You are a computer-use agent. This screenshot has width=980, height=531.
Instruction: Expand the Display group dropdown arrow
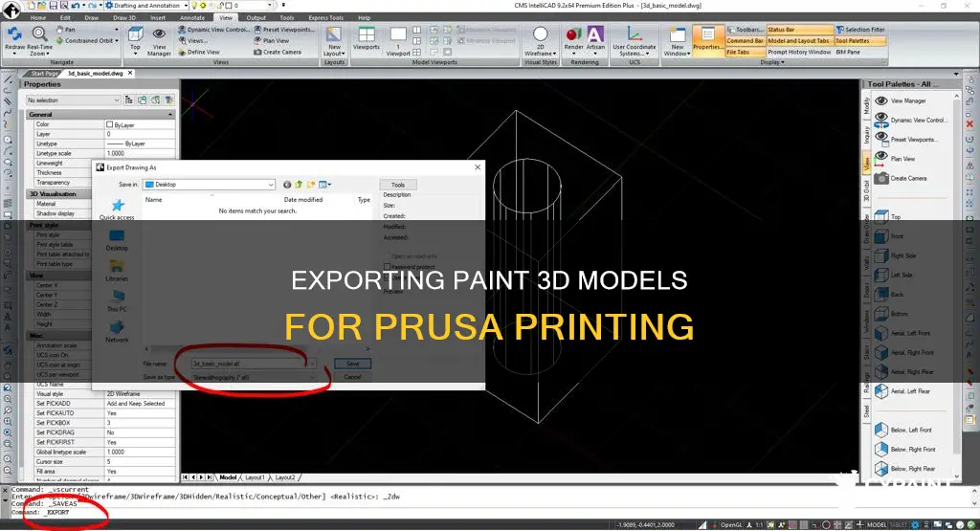point(783,62)
